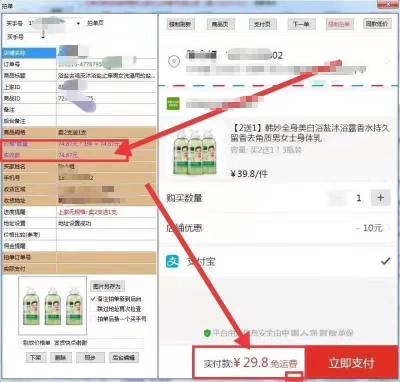
Task: Click the last toolbar button right of the red one
Action: (x=377, y=24)
